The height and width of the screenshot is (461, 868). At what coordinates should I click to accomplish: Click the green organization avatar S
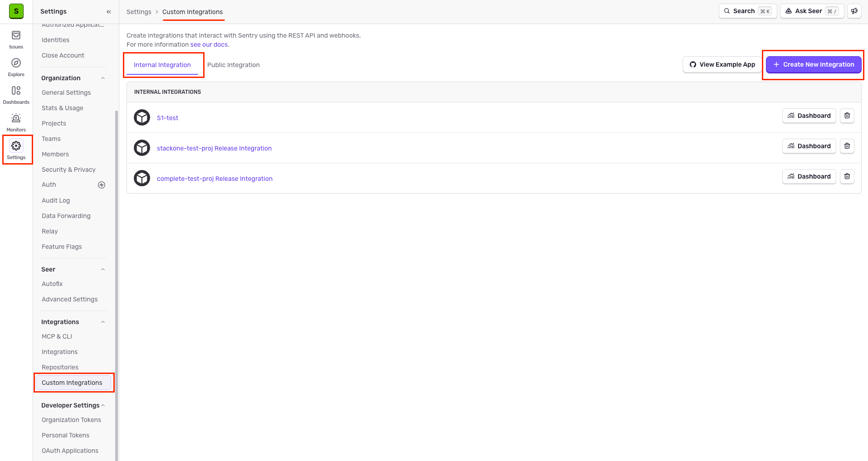[x=16, y=11]
